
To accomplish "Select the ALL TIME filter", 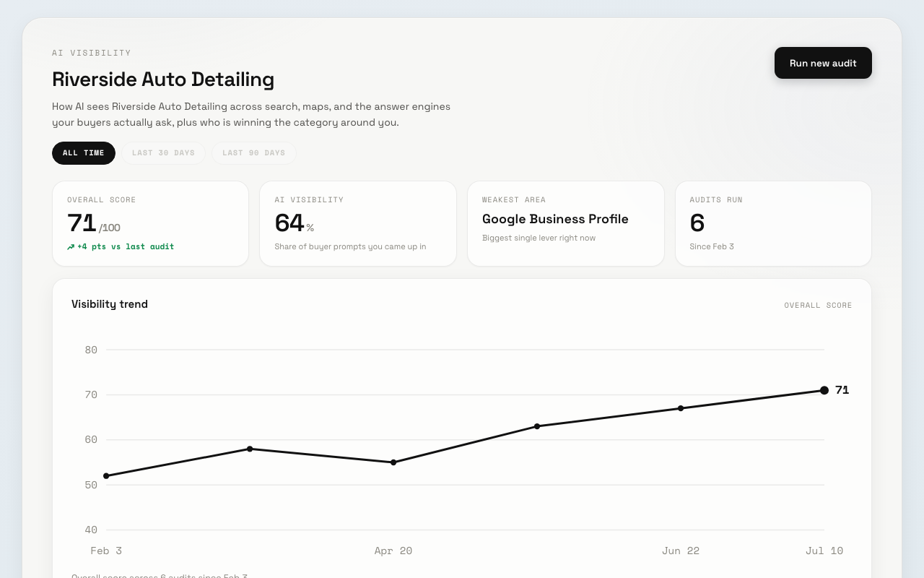I will [84, 153].
